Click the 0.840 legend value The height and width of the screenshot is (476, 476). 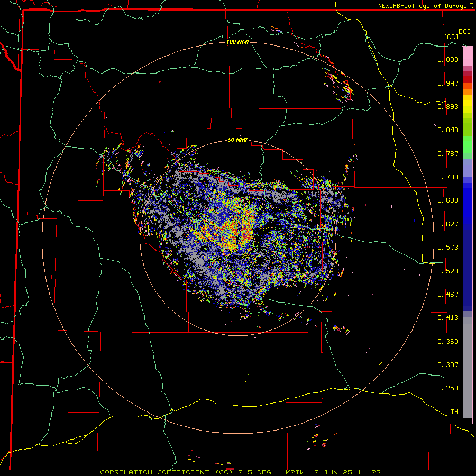point(448,130)
